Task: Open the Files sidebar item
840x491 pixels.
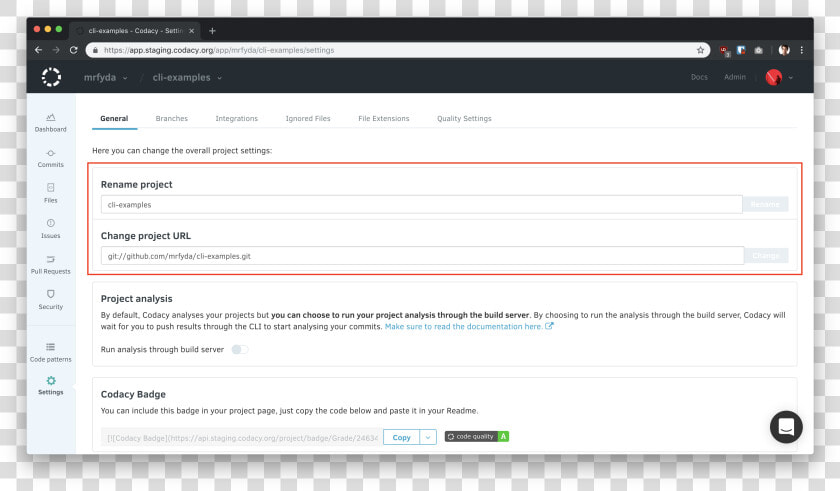Action: point(50,193)
